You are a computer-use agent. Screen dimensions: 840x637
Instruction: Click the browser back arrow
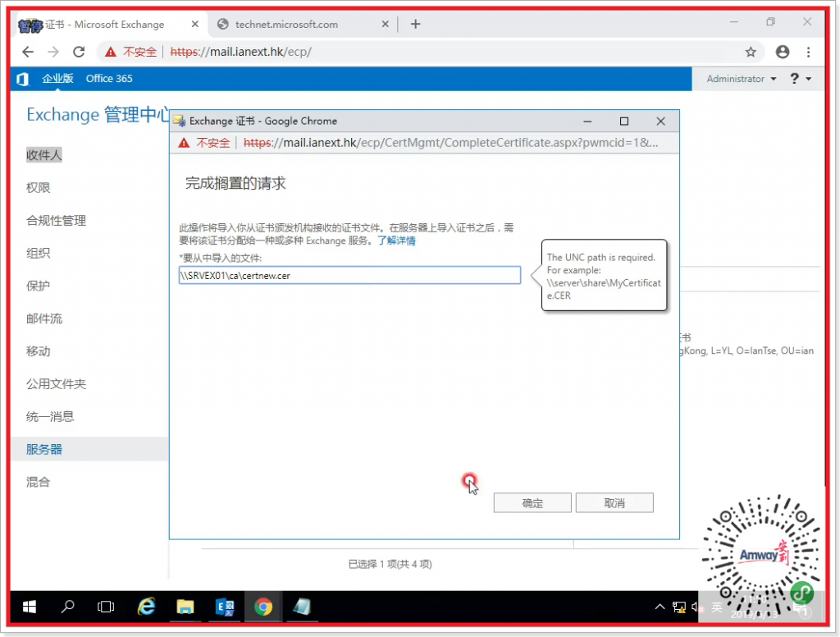(x=28, y=52)
